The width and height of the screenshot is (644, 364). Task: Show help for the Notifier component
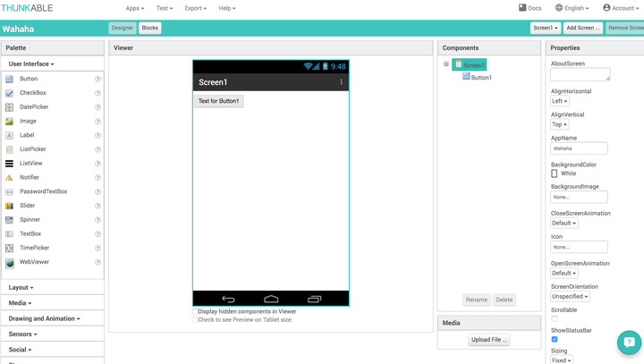[x=97, y=177]
